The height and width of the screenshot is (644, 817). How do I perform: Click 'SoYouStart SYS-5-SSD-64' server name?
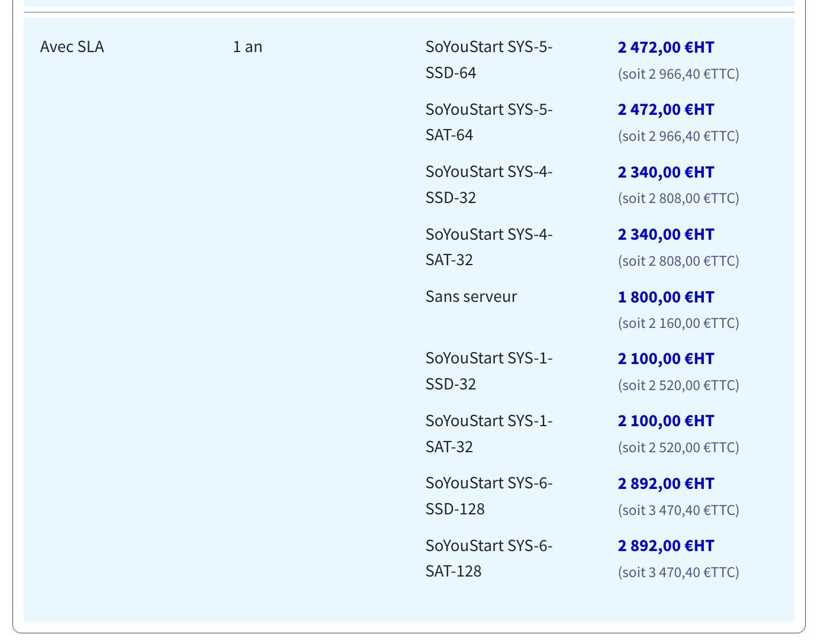[x=489, y=60]
